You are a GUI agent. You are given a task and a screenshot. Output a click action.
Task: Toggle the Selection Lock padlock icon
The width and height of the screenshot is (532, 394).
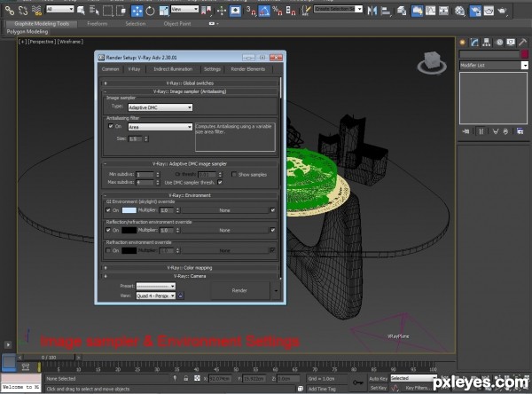(186, 378)
